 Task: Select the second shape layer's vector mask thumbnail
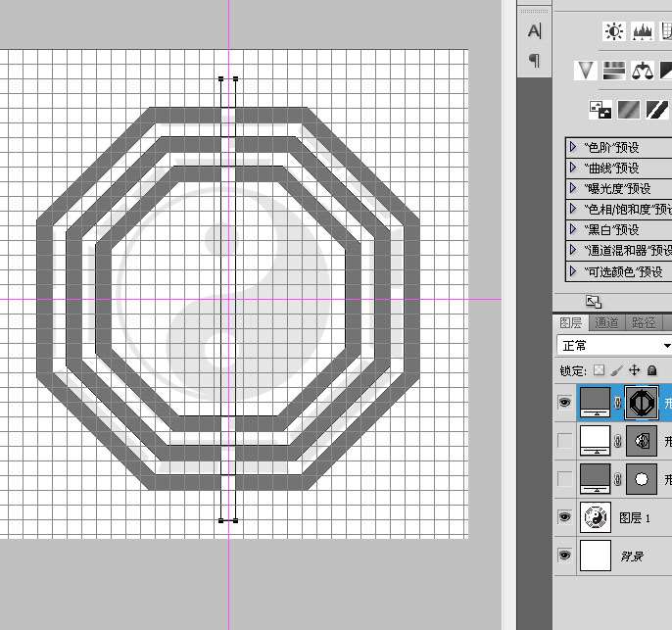click(642, 441)
